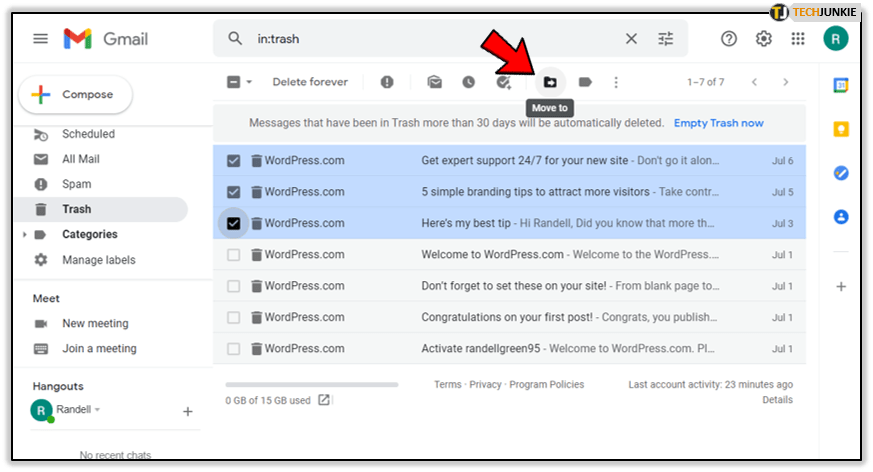873x472 pixels.
Task: Show search options slider icon
Action: (x=666, y=39)
